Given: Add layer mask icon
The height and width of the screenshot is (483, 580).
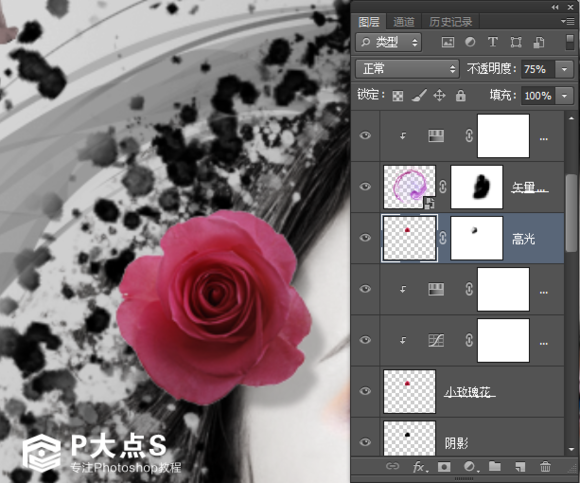Looking at the screenshot, I should (x=444, y=467).
